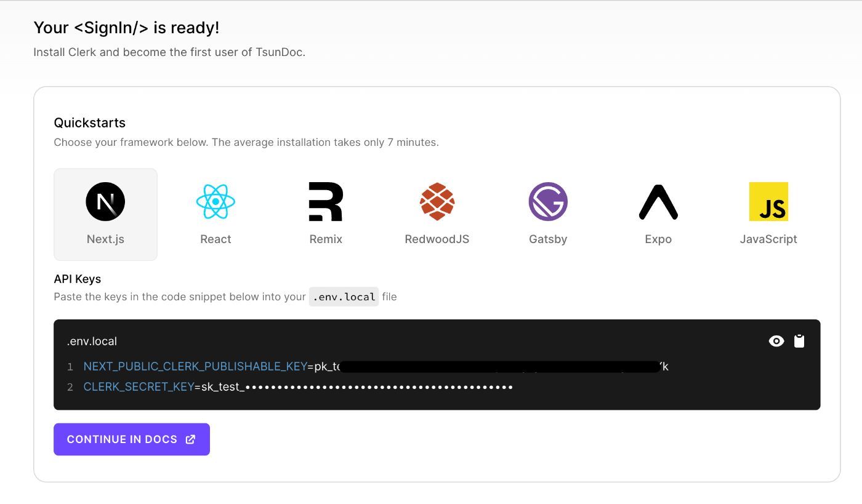Image resolution: width=862 pixels, height=504 pixels.
Task: Click the Continue in Docs button
Action: point(132,439)
